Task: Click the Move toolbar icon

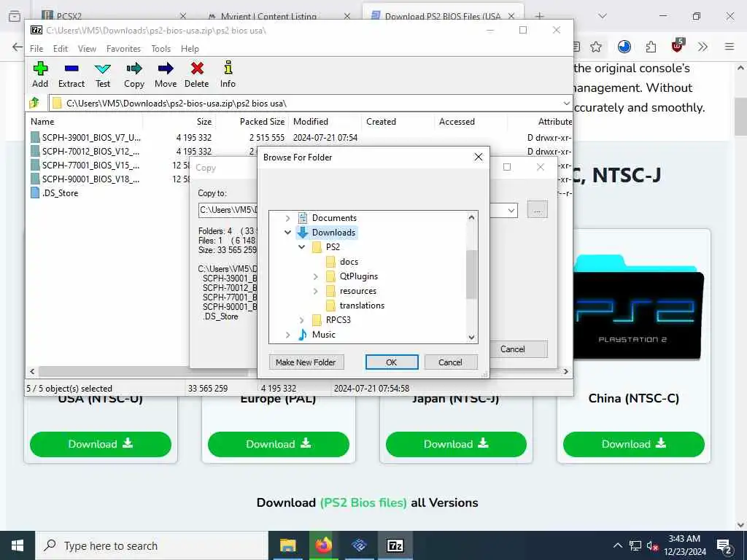Action: pyautogui.click(x=166, y=74)
